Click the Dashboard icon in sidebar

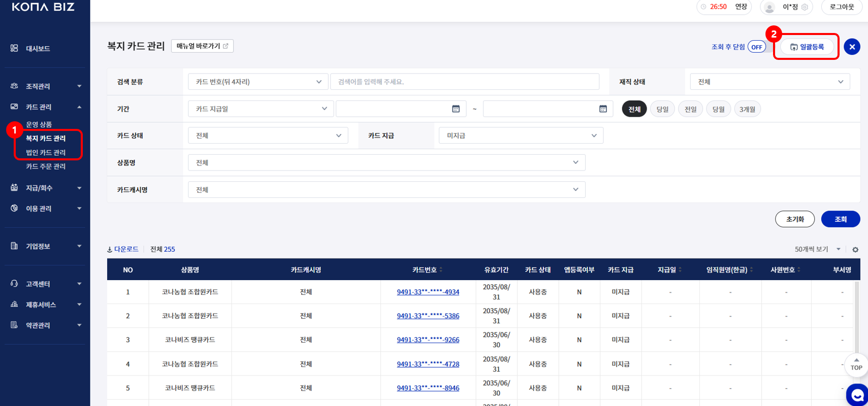click(14, 48)
